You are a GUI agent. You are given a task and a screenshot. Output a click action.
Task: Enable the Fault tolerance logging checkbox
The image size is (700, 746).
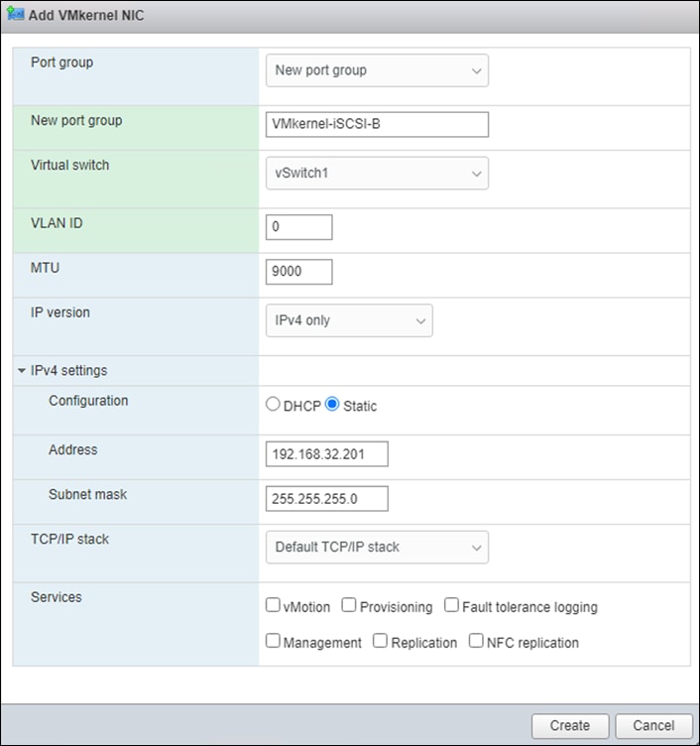click(451, 605)
